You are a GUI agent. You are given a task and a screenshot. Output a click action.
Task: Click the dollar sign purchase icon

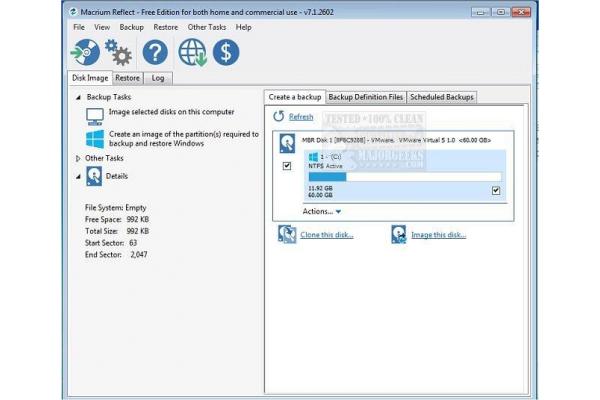226,52
